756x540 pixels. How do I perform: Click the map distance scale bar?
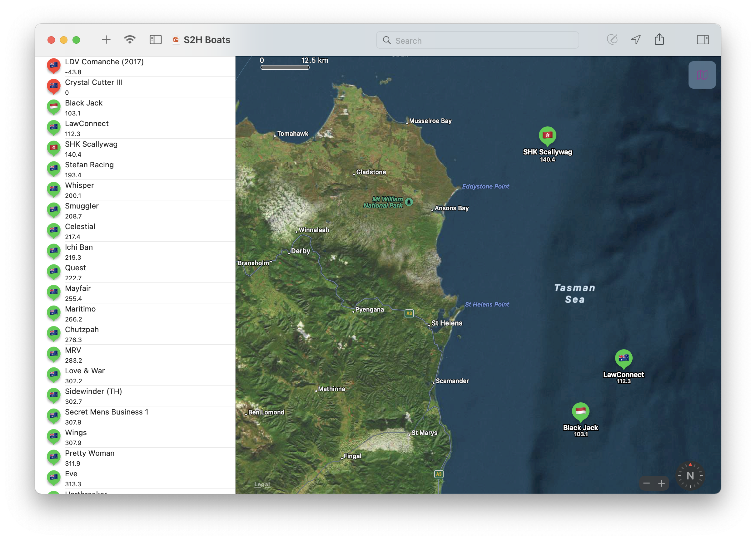[x=285, y=67]
